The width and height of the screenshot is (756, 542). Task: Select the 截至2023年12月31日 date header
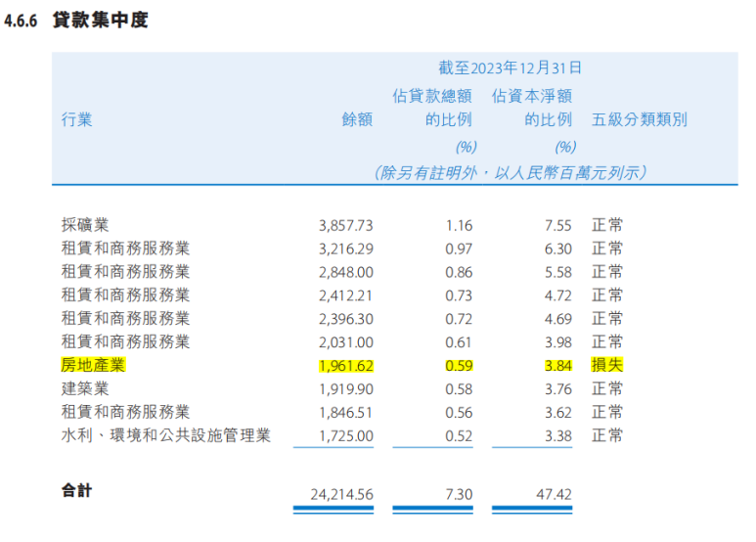[x=510, y=68]
